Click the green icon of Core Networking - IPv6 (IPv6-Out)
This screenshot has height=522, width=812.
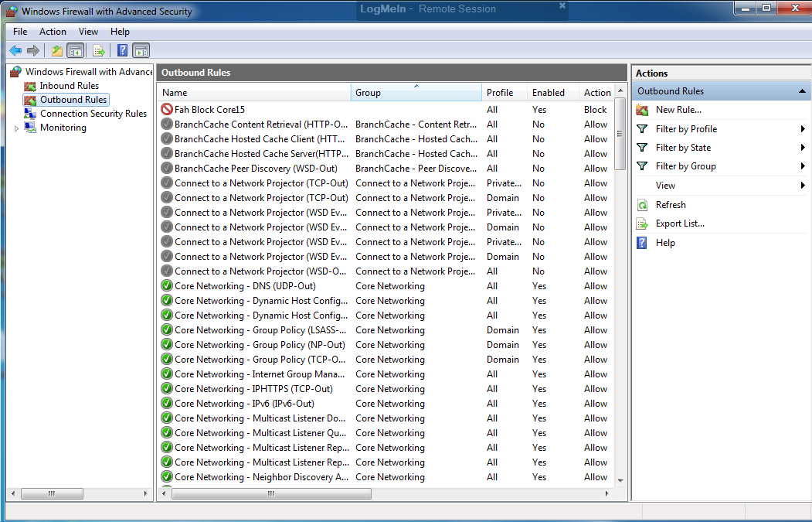(167, 403)
